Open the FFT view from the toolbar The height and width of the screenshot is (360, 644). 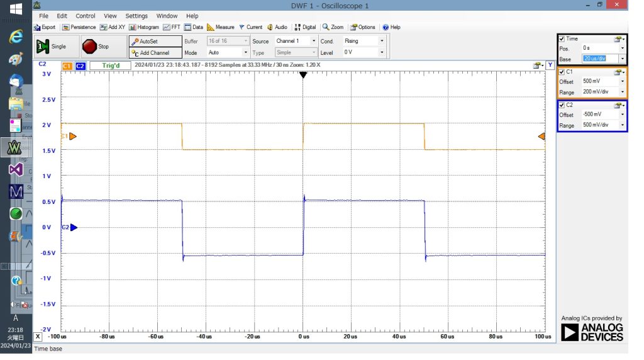pos(171,27)
